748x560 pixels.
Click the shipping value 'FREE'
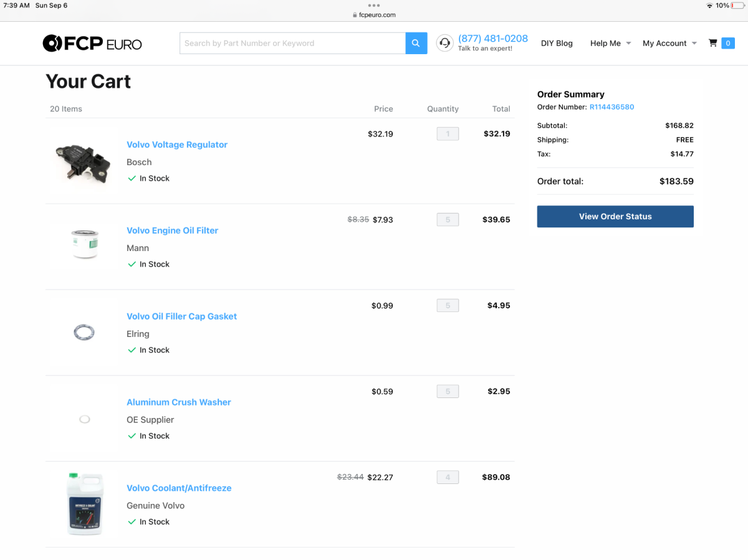coord(685,140)
